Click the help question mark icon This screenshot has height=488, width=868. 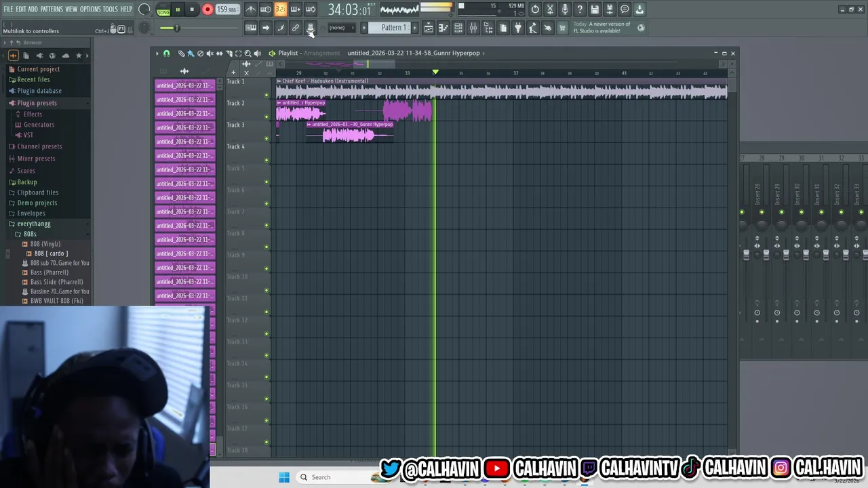pos(580,9)
